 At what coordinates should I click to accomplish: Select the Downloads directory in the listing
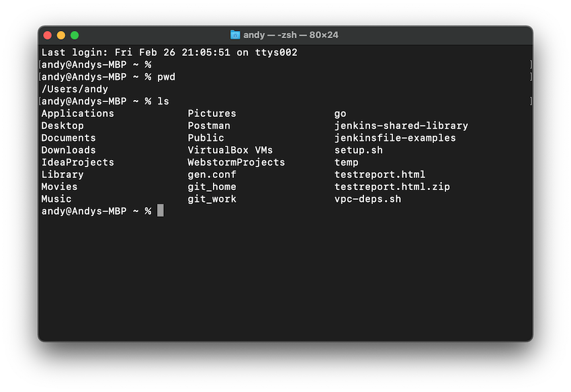pos(69,150)
